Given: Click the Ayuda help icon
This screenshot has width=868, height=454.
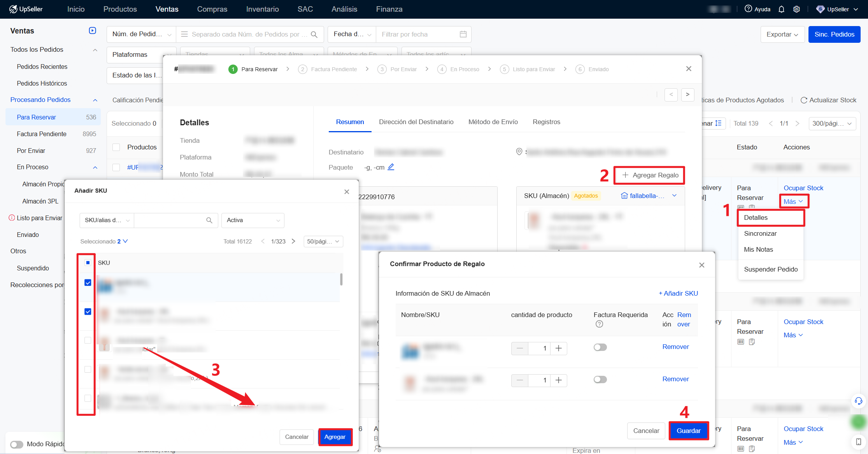Looking at the screenshot, I should pyautogui.click(x=748, y=9).
